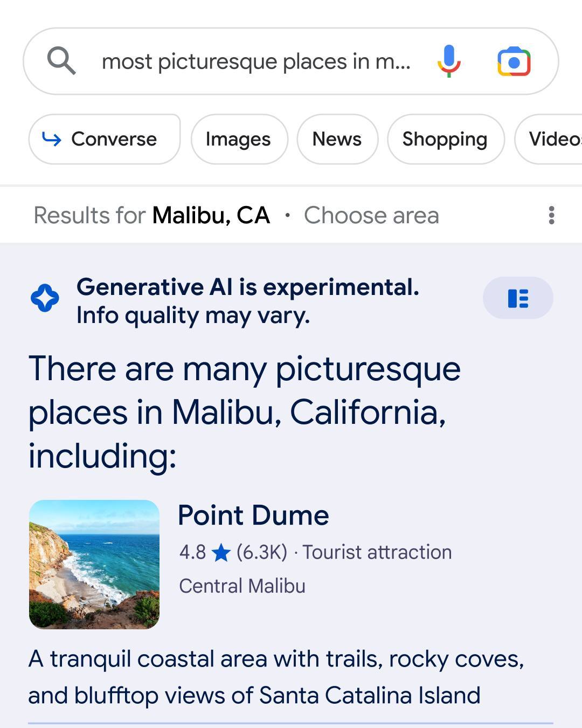Tap the search magnifier icon
Viewport: 582px width, 728px height.
[61, 60]
